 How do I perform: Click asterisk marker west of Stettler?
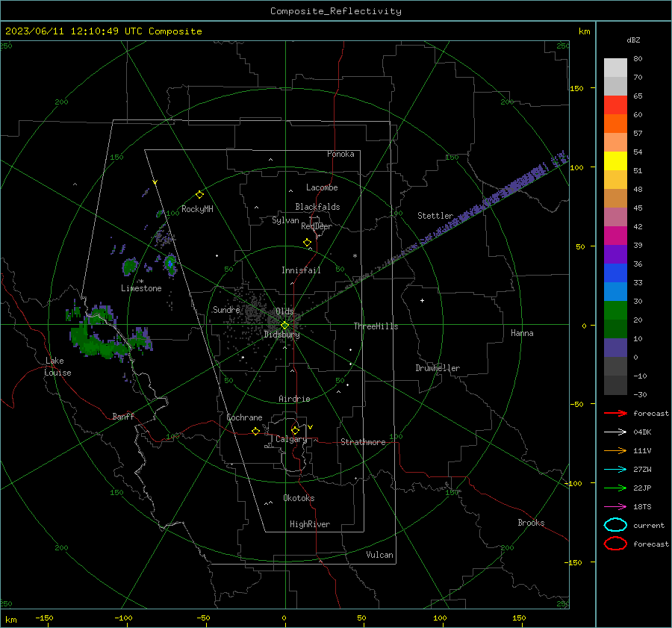355,256
